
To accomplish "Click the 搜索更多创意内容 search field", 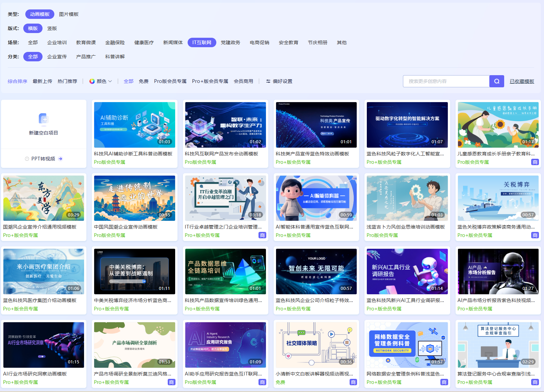I will point(446,81).
